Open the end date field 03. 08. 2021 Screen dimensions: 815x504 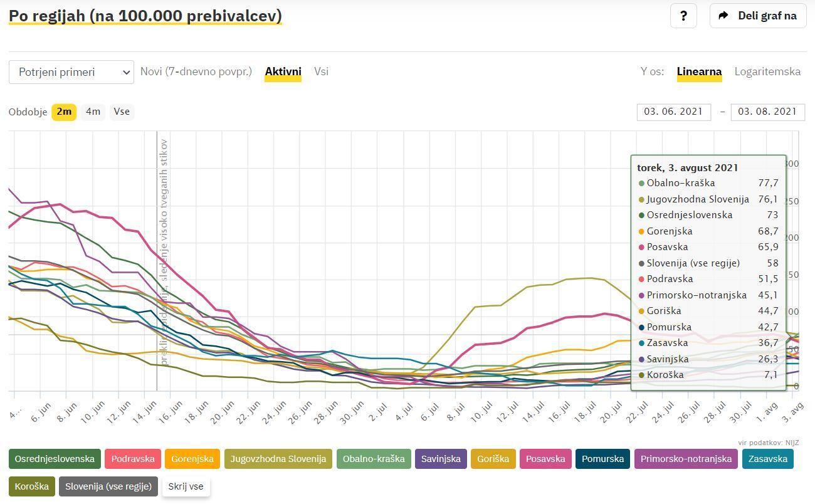click(767, 112)
